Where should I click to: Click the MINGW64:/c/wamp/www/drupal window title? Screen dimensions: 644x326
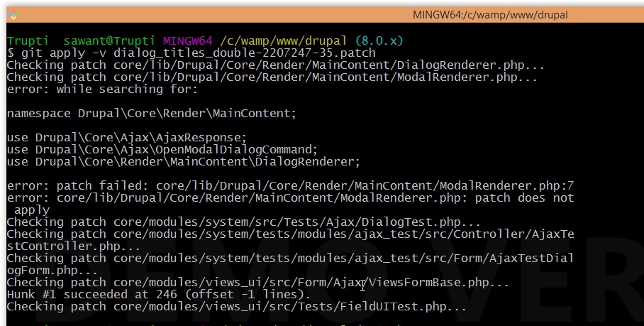point(489,14)
